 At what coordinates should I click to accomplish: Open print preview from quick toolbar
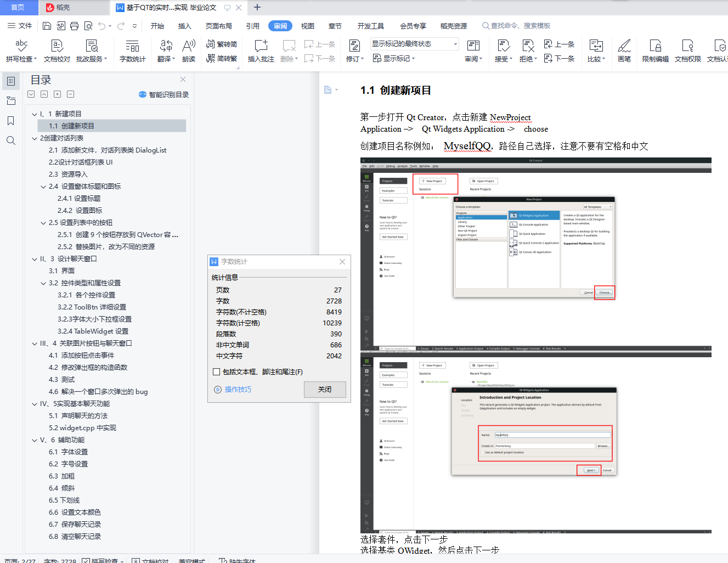[88, 26]
